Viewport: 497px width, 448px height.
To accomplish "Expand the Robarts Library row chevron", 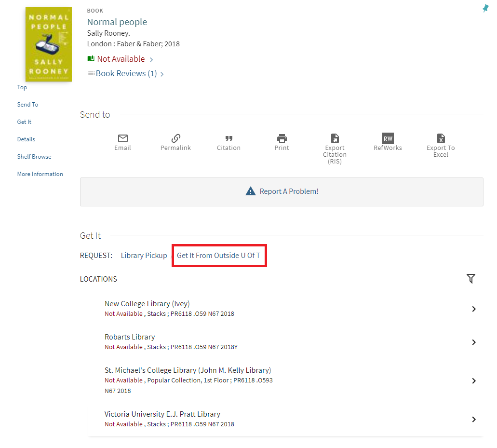I will (x=474, y=342).
